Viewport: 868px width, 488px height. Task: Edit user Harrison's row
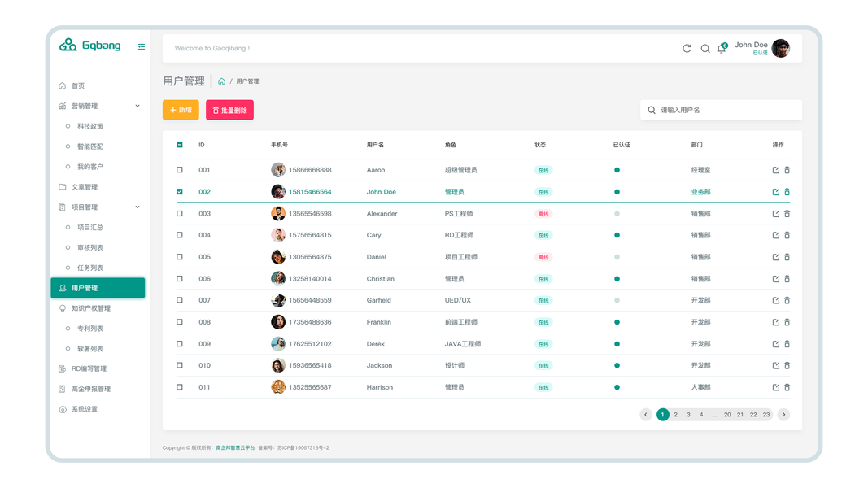pos(775,387)
